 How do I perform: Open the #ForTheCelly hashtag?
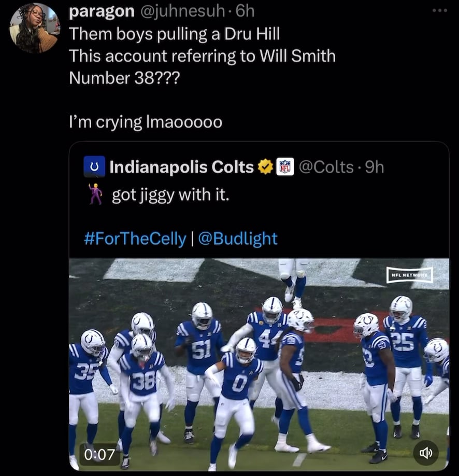click(135, 239)
